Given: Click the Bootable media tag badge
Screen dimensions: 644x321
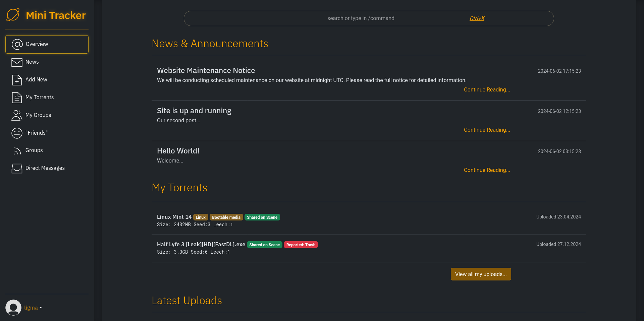Looking at the screenshot, I should (x=226, y=217).
